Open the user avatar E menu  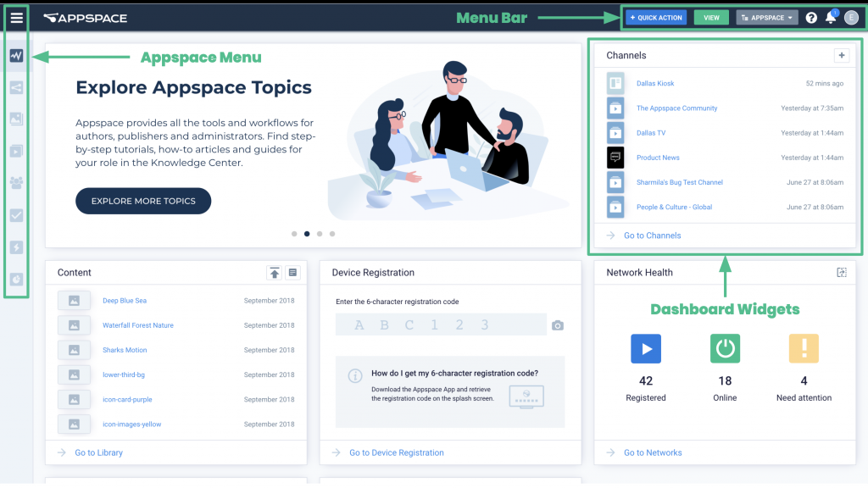(851, 18)
